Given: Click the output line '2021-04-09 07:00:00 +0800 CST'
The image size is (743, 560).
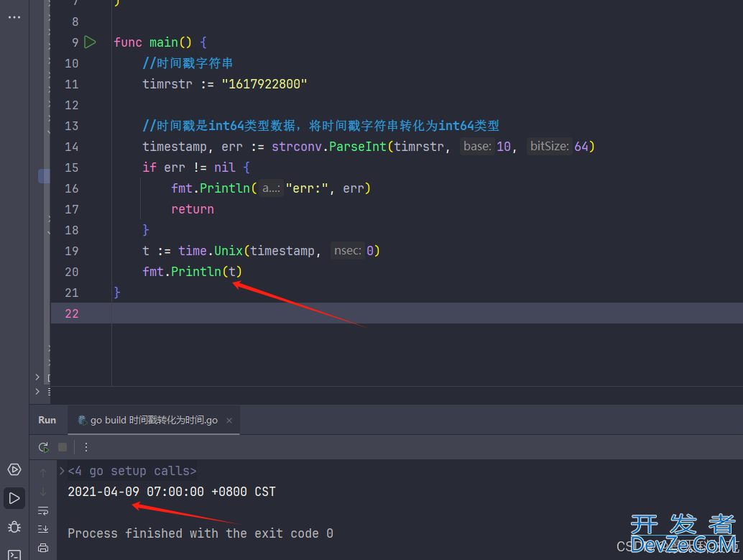Looking at the screenshot, I should 172,492.
